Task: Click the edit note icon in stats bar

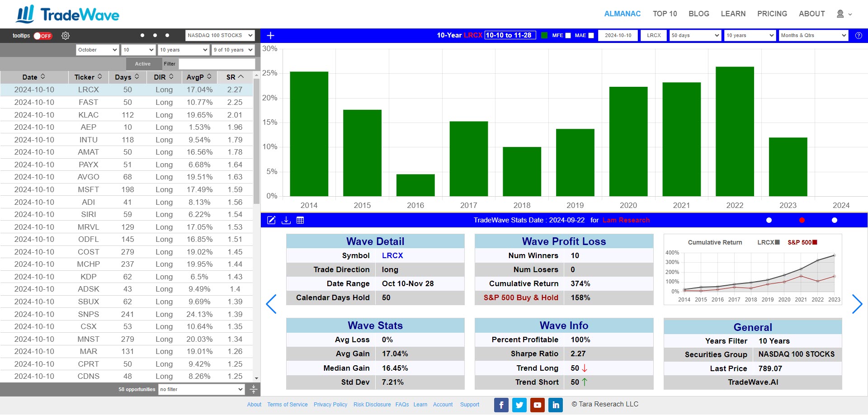Action: click(271, 220)
